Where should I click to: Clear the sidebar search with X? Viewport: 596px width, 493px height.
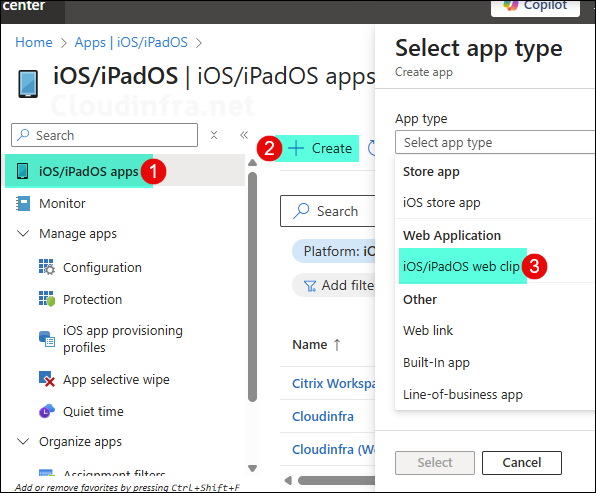[x=214, y=135]
